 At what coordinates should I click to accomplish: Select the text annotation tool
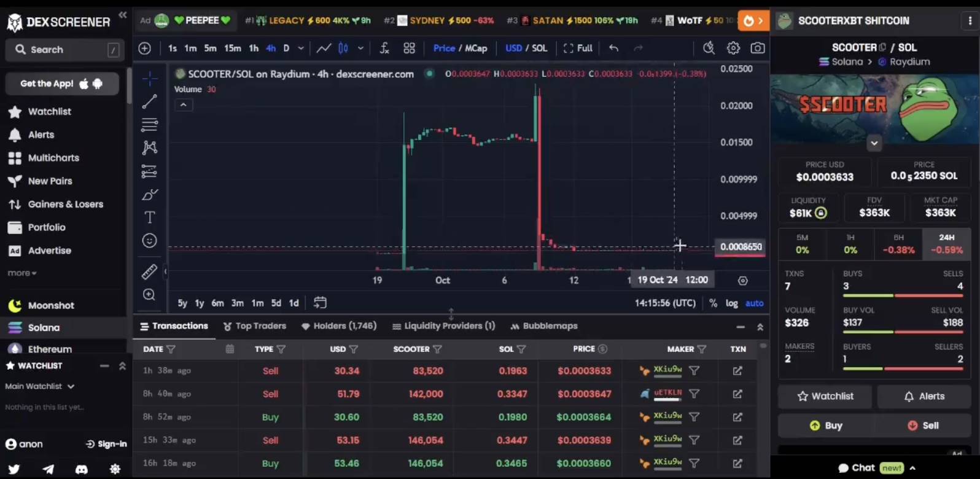tap(149, 217)
